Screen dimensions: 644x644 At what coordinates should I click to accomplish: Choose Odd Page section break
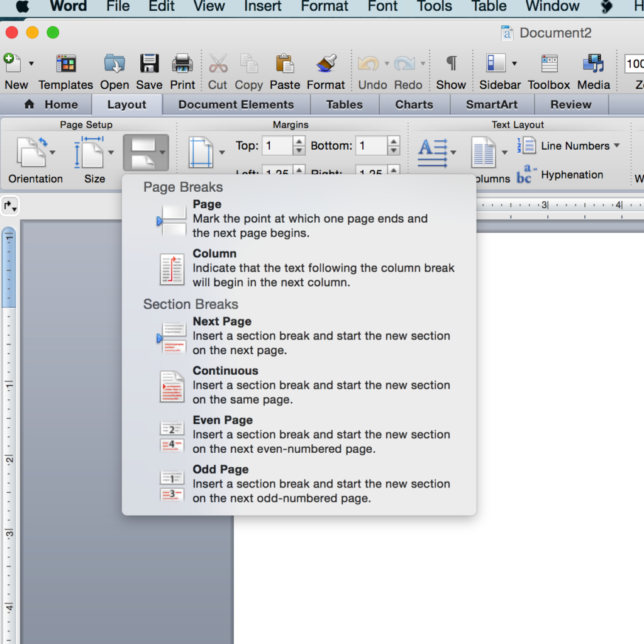220,470
